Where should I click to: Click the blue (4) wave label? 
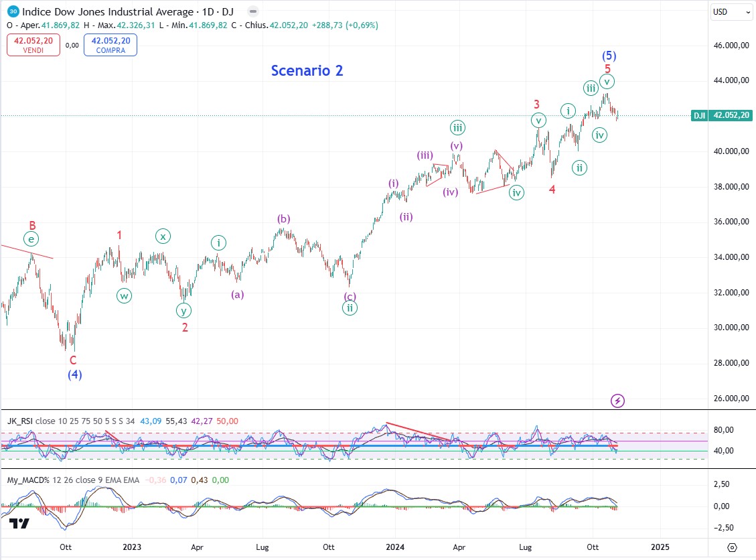75,374
